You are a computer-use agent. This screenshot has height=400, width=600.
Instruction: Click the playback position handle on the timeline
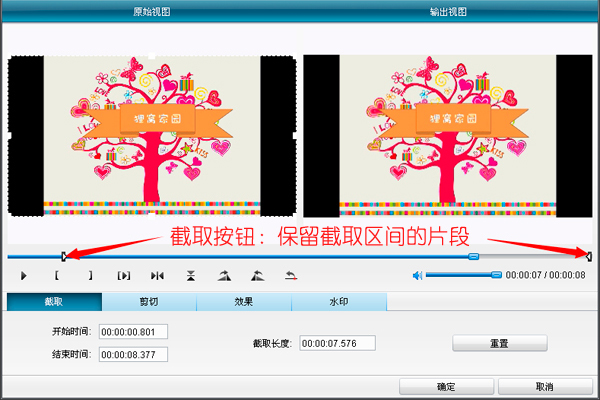474,256
